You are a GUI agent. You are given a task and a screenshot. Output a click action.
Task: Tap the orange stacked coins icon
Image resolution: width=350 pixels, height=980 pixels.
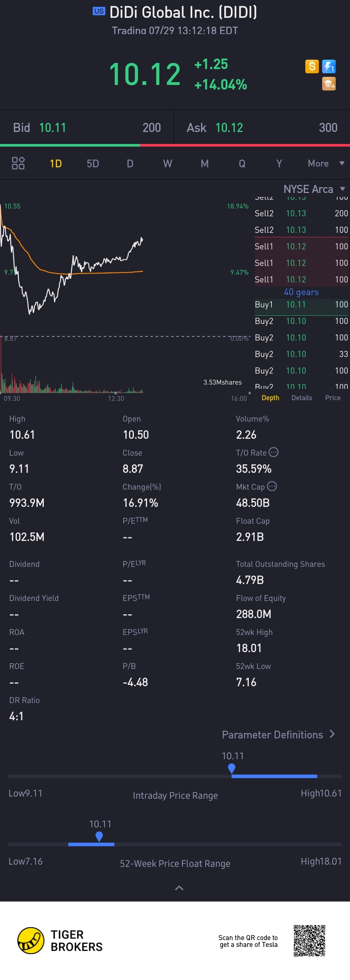click(x=329, y=84)
